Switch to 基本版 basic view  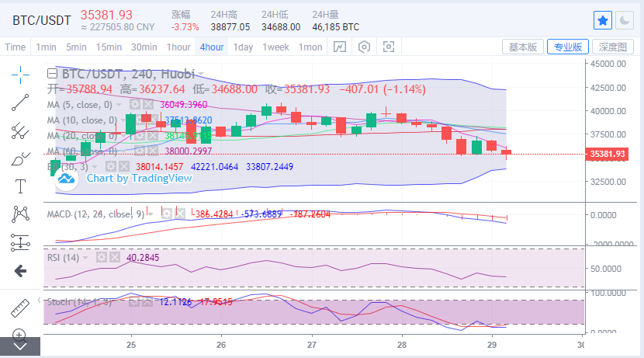click(522, 47)
